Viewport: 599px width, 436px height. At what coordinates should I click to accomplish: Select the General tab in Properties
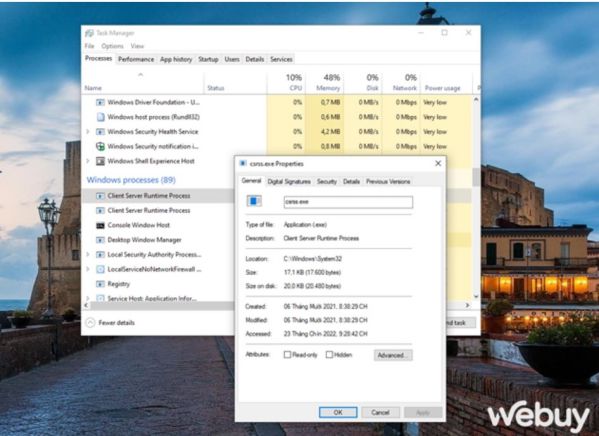[251, 181]
